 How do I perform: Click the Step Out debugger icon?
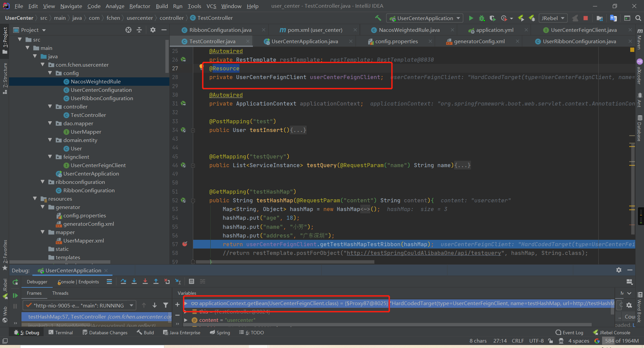tap(156, 282)
